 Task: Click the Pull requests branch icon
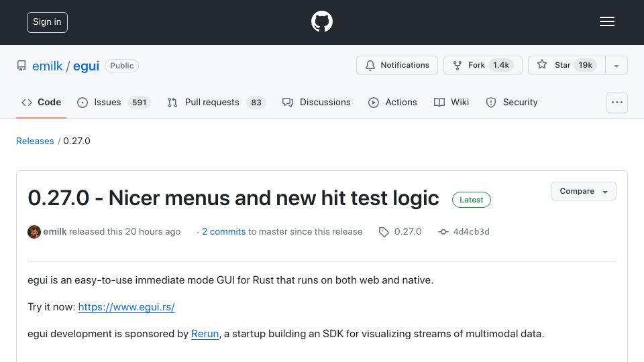[172, 103]
